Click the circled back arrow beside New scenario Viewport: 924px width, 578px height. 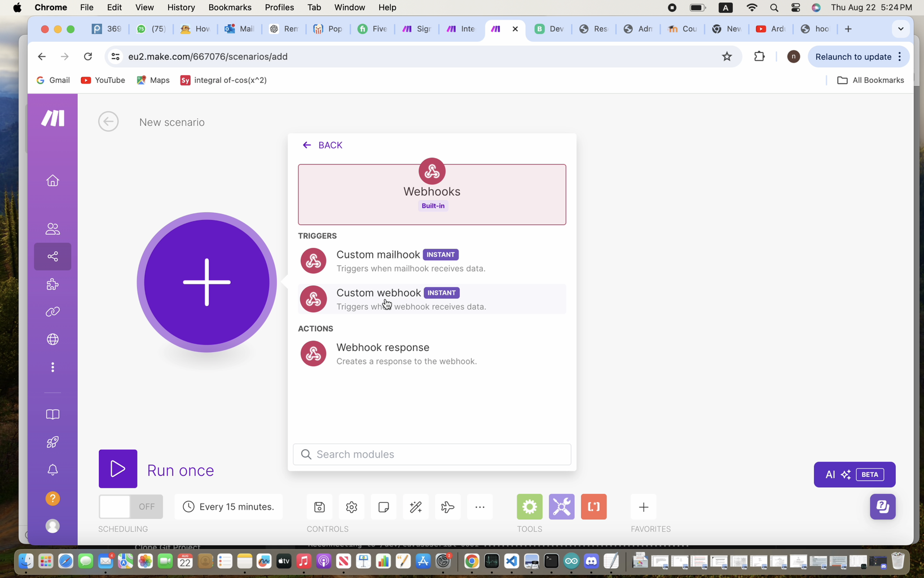108,121
